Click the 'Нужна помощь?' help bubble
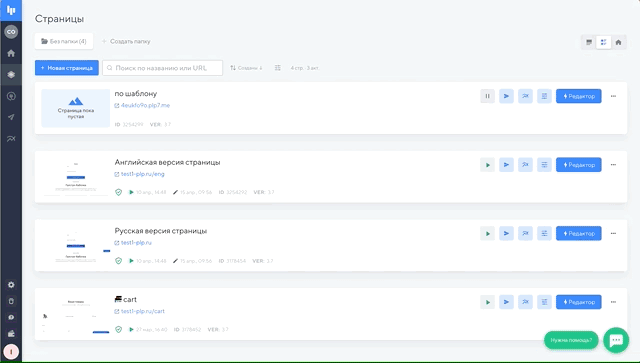This screenshot has height=363, width=640. point(571,340)
